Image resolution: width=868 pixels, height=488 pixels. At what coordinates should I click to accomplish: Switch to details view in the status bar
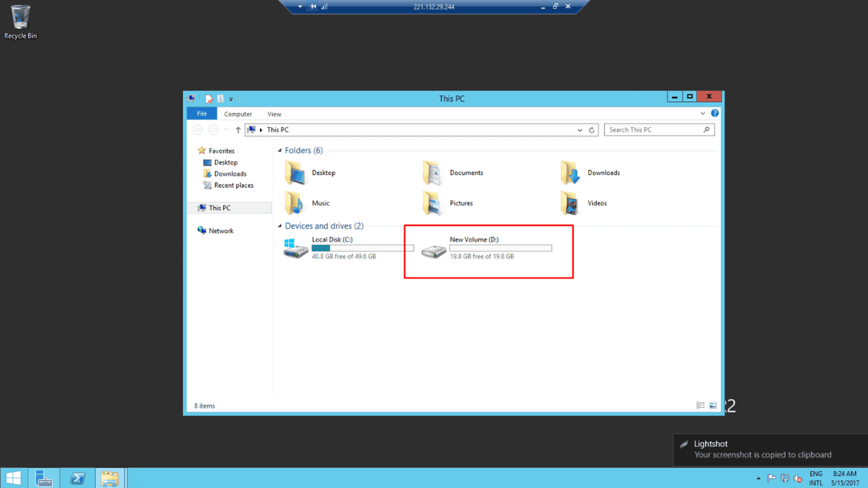(x=700, y=406)
